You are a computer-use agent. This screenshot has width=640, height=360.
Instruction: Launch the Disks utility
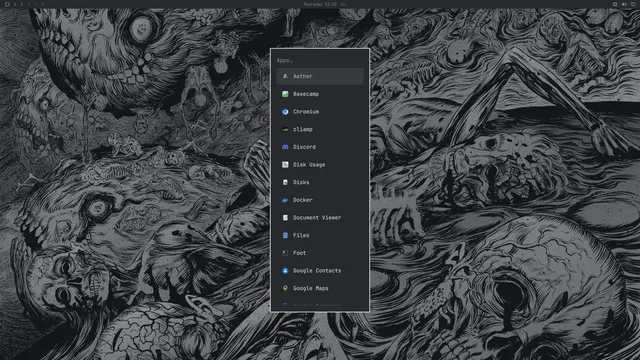(320, 182)
